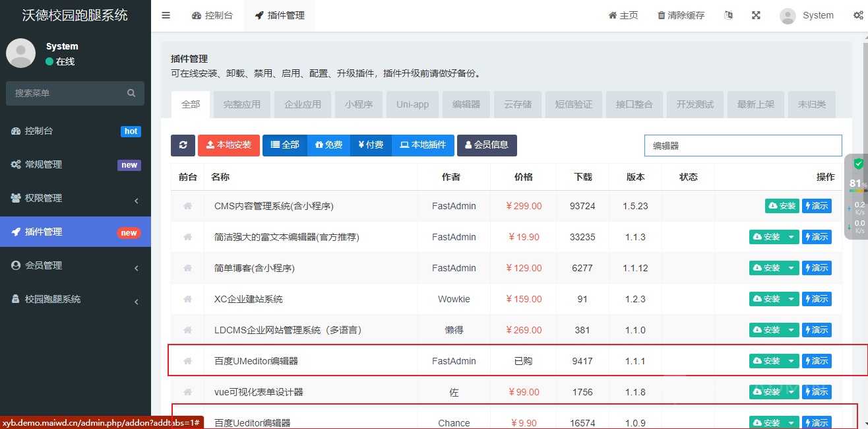The image size is (868, 429).
Task: Open install dropdown arrow for 百度UMeditor编辑器
Action: 791,361
